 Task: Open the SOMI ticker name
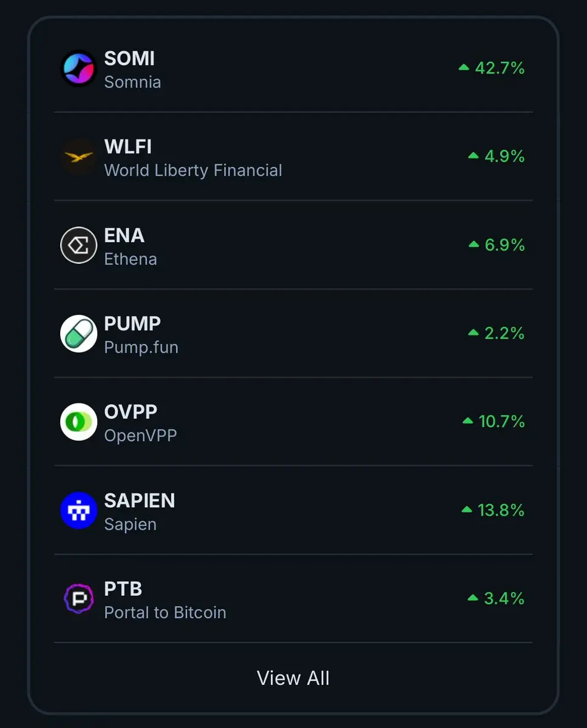(129, 58)
